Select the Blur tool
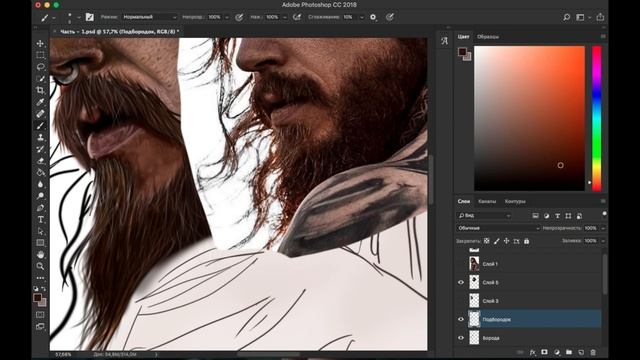The width and height of the screenshot is (640, 360). (40, 184)
